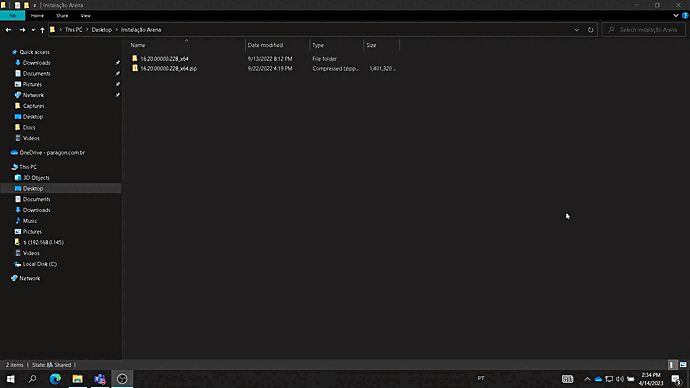Image resolution: width=690 pixels, height=388 pixels.
Task: Open the network status tray icon
Action: [x=609, y=379]
